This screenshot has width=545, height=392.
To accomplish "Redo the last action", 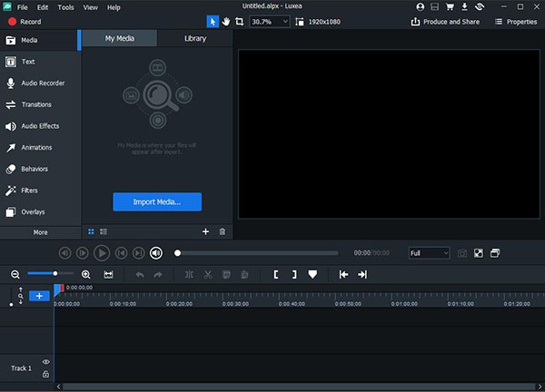I will click(x=158, y=275).
